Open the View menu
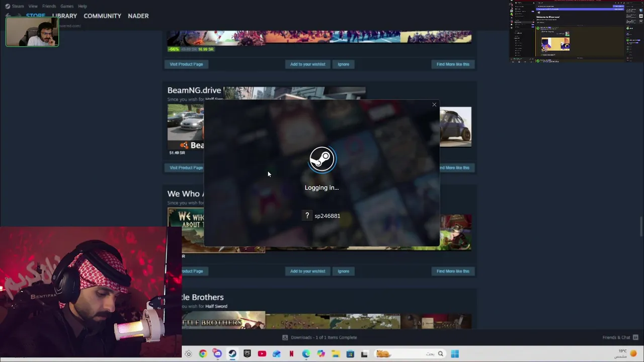Screen dimensions: 644x362 tap(33, 6)
